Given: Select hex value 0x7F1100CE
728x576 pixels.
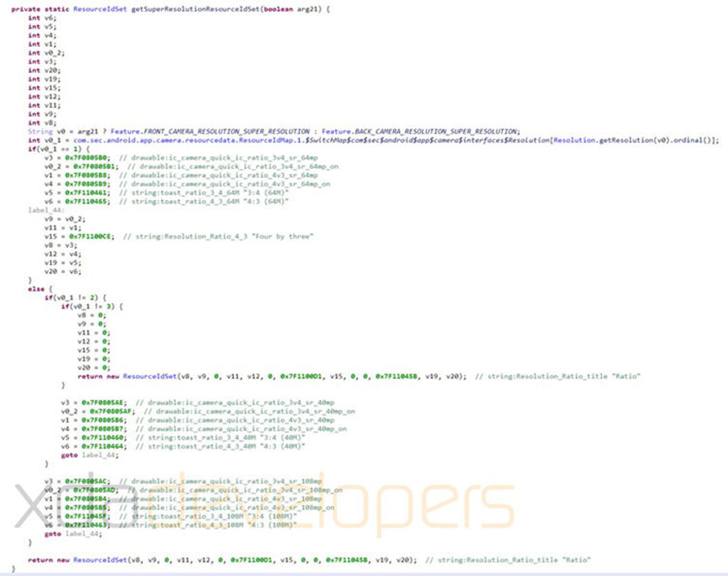Looking at the screenshot, I should click(x=91, y=236).
